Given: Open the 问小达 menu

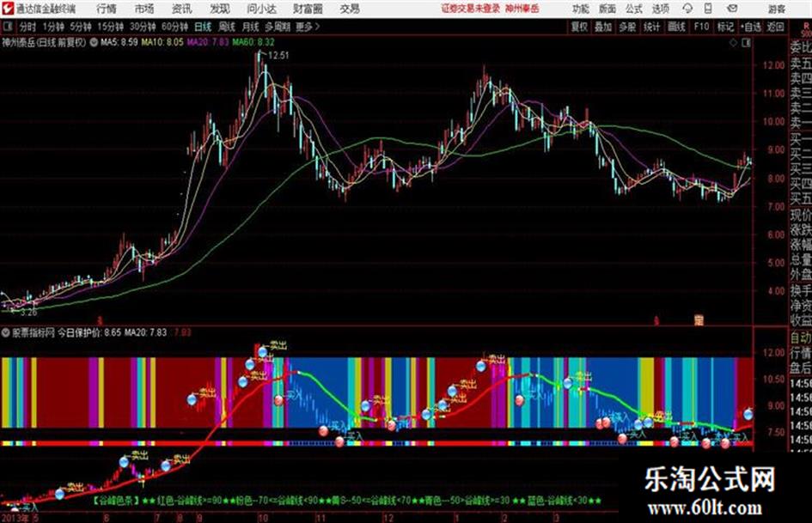Looking at the screenshot, I should [261, 9].
